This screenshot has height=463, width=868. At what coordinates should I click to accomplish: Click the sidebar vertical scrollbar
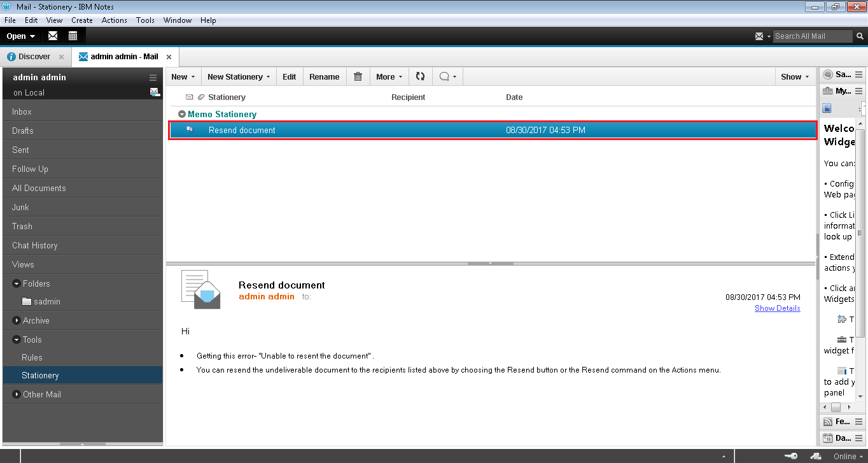click(x=860, y=232)
